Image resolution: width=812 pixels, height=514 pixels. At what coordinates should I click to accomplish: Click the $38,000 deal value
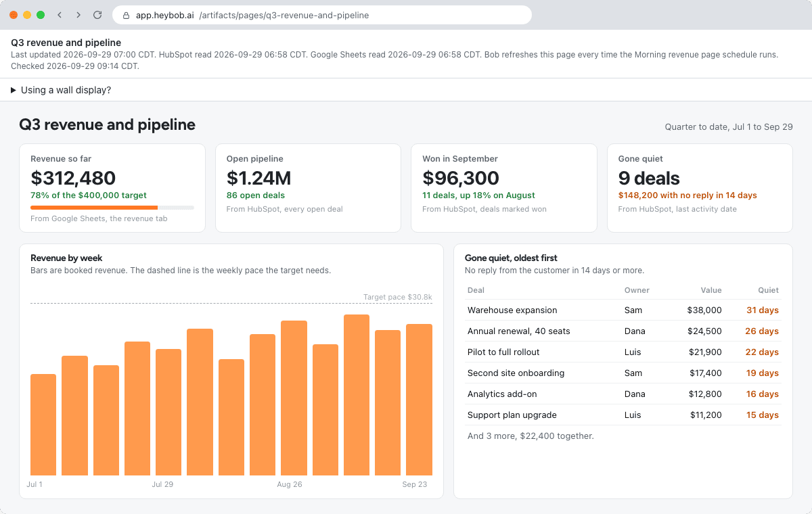(704, 310)
